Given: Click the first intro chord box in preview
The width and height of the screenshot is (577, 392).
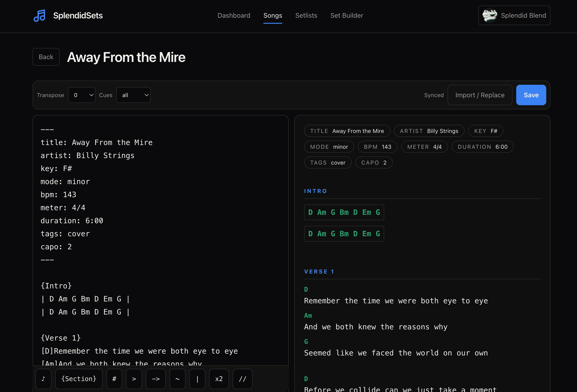Looking at the screenshot, I should tap(344, 212).
